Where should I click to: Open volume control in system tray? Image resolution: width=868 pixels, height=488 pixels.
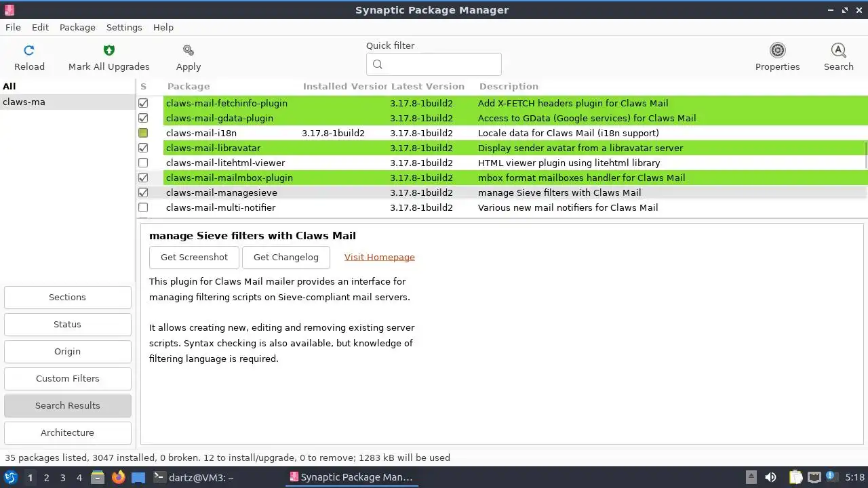pyautogui.click(x=770, y=477)
